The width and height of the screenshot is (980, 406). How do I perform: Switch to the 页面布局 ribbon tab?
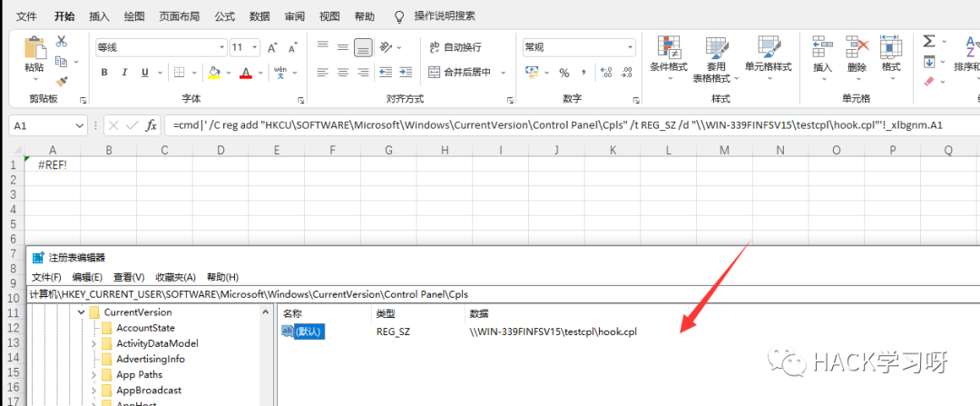180,16
